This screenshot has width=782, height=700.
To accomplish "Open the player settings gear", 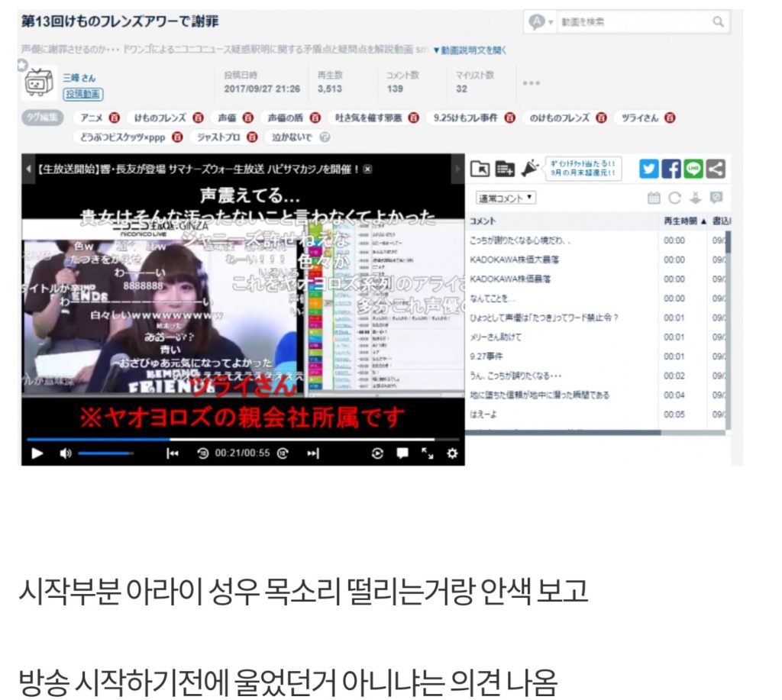I will pyautogui.click(x=451, y=453).
